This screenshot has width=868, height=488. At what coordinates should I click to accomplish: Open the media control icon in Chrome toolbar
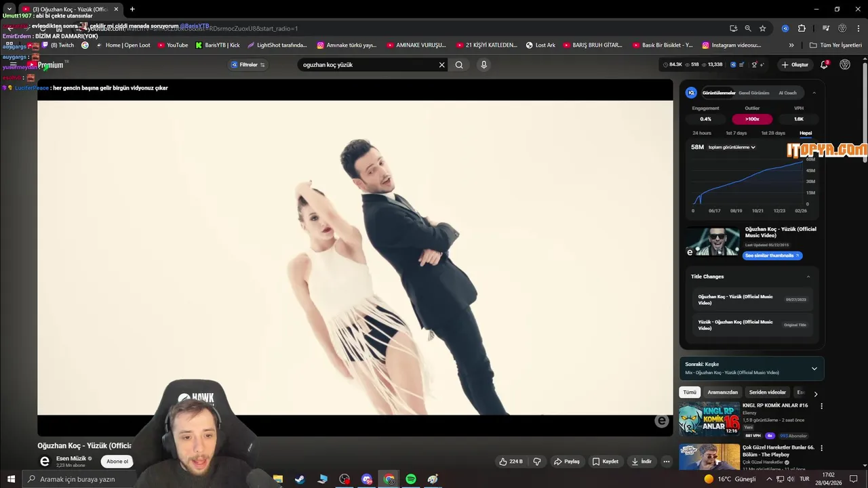pos(825,28)
